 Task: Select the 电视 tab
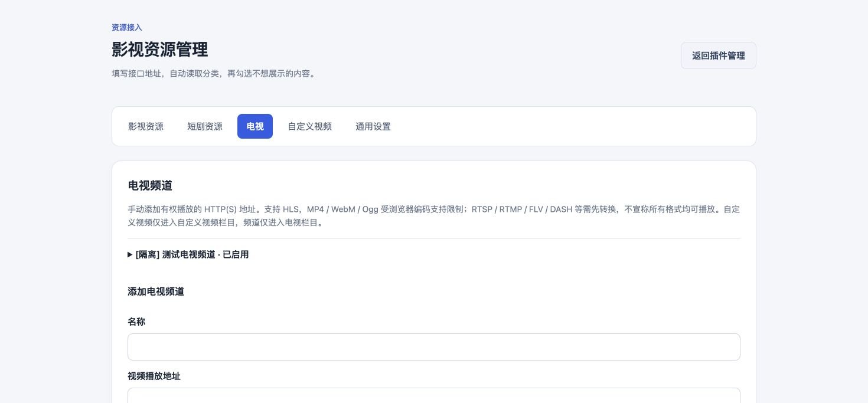click(x=255, y=126)
